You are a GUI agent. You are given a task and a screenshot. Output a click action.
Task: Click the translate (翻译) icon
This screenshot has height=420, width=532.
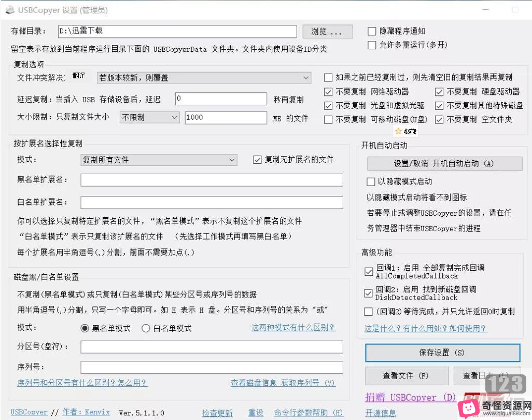point(78,75)
